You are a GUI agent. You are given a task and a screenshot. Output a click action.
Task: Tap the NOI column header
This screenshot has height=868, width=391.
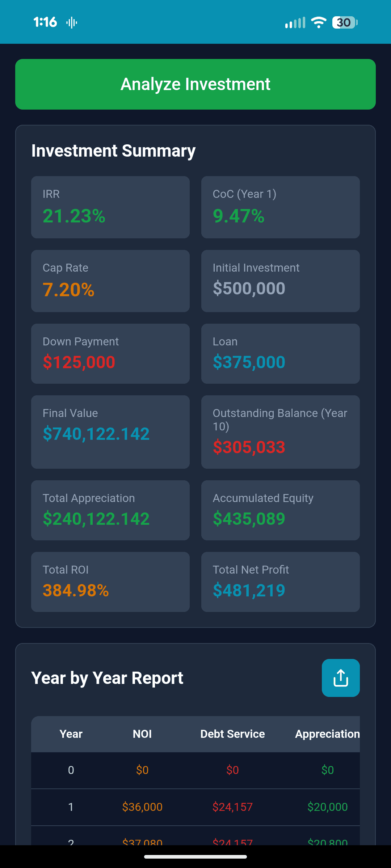(143, 734)
